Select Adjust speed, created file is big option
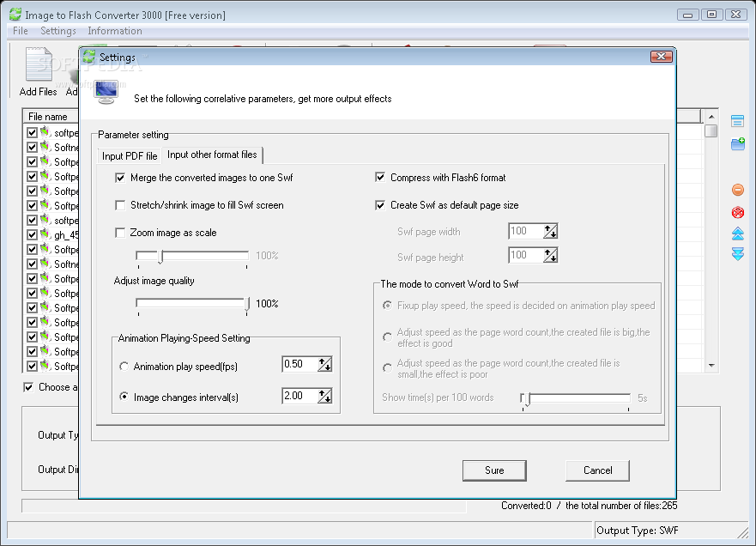Image resolution: width=756 pixels, height=546 pixels. [387, 337]
